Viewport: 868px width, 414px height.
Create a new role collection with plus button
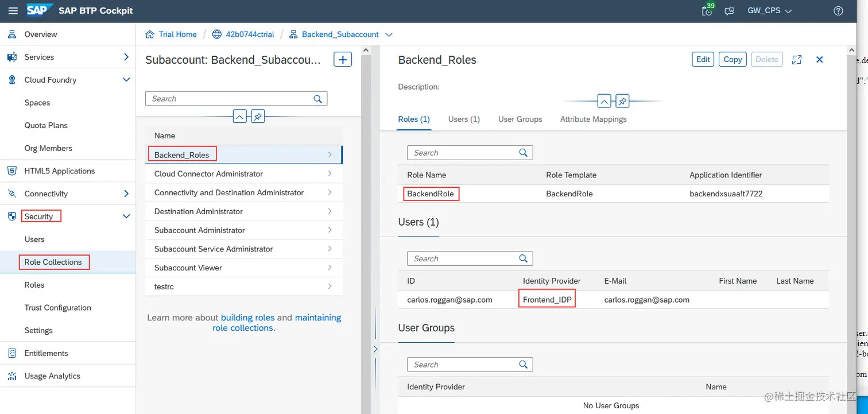click(343, 60)
